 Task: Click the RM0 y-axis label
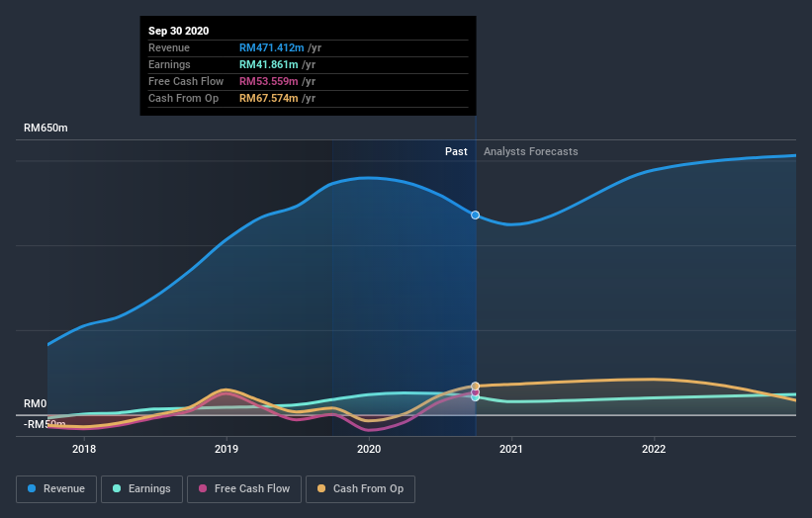click(35, 403)
